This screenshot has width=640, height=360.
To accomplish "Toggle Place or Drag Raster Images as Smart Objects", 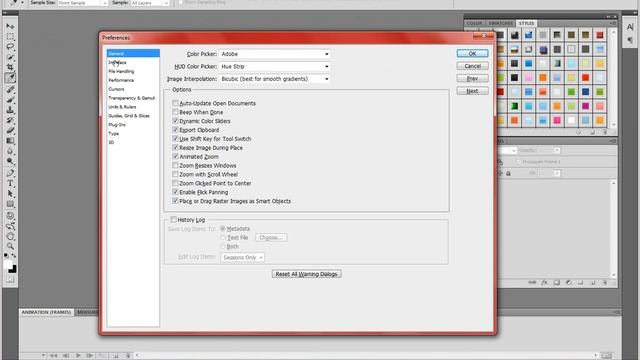I will (175, 201).
